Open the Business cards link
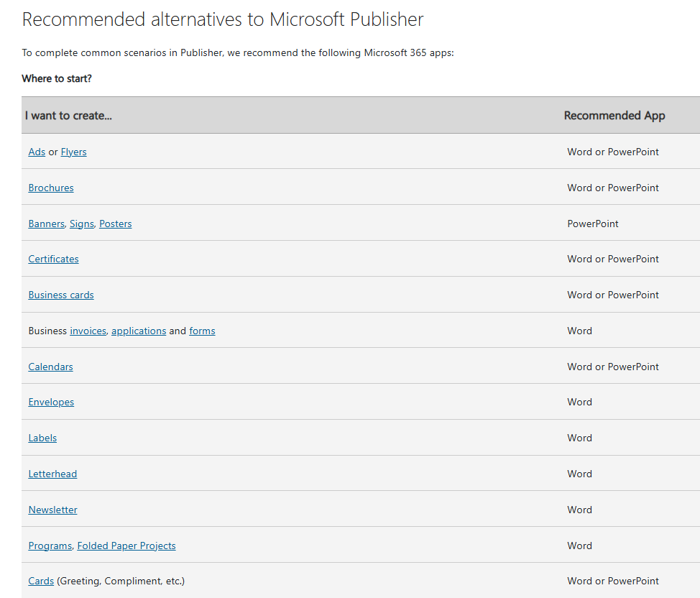Screen dimensions: 700x598 coord(61,295)
